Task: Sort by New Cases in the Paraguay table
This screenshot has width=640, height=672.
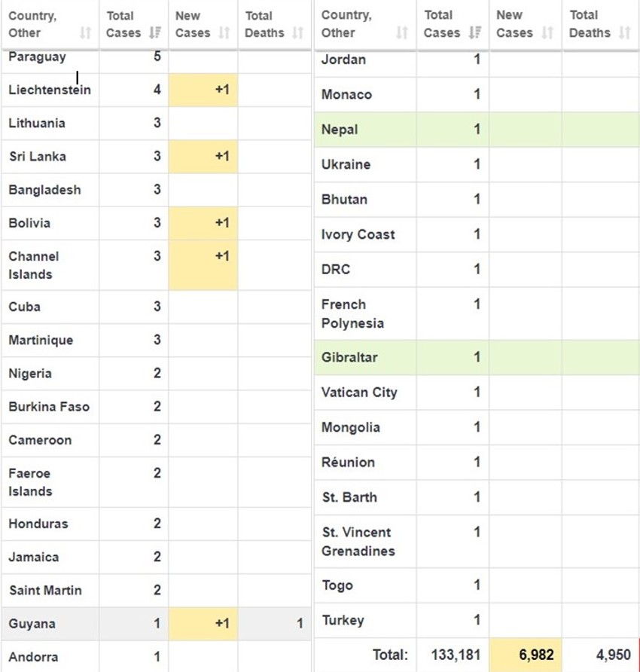Action: (224, 33)
